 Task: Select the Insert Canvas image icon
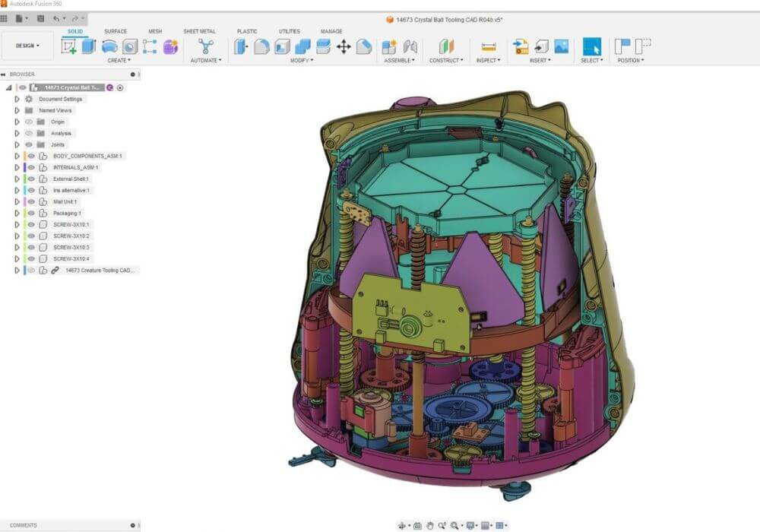(x=562, y=46)
